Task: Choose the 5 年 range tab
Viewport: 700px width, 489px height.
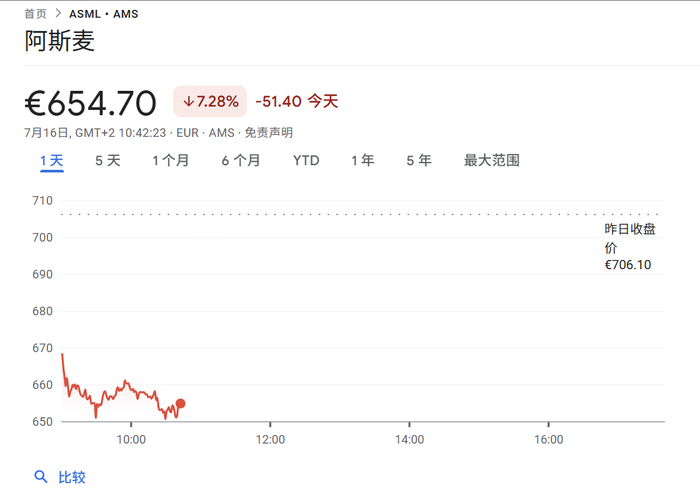Action: coord(419,160)
